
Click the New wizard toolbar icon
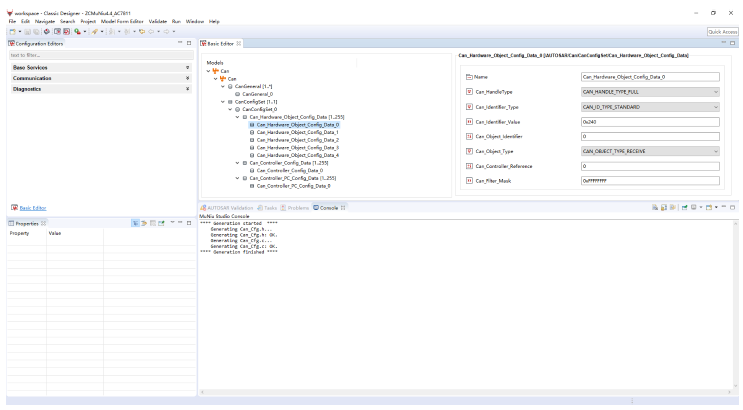[12, 32]
